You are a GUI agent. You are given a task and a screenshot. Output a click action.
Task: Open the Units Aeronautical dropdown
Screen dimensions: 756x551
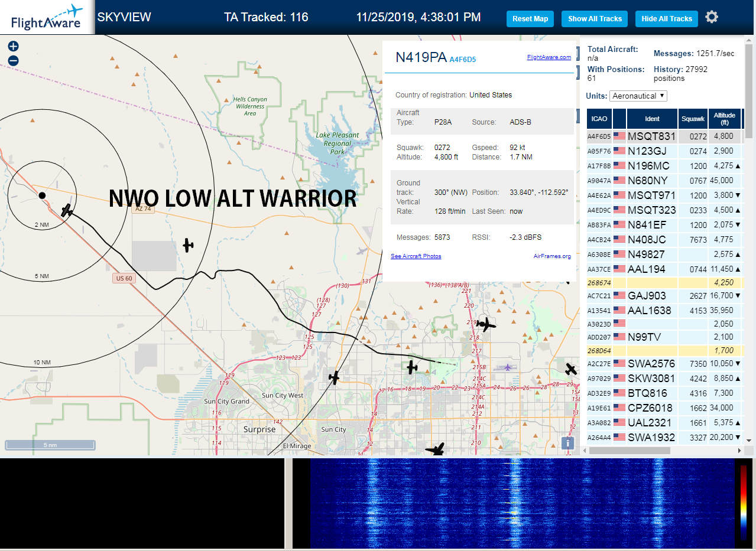click(x=638, y=96)
